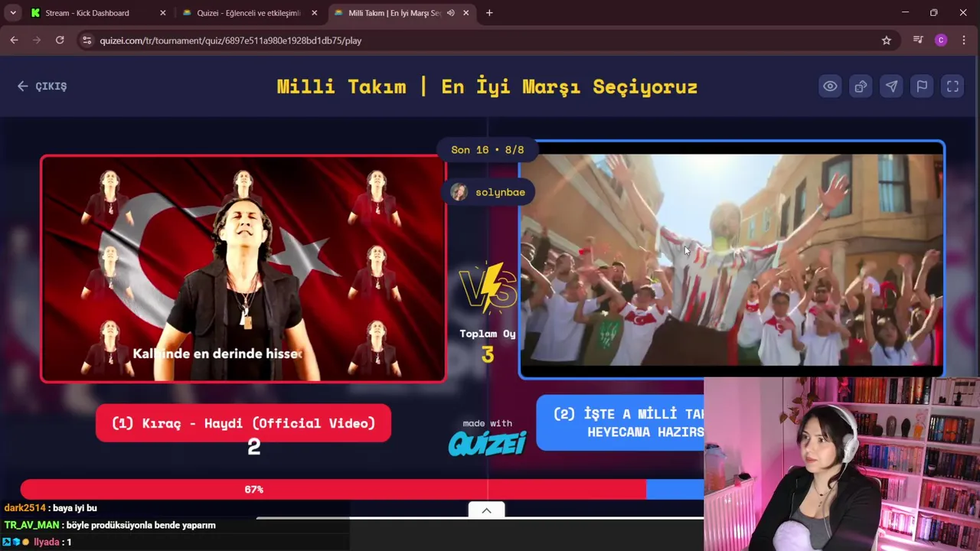Screen dimensions: 980x551
Task: Enter fullscreen with the expand icon
Action: point(952,86)
